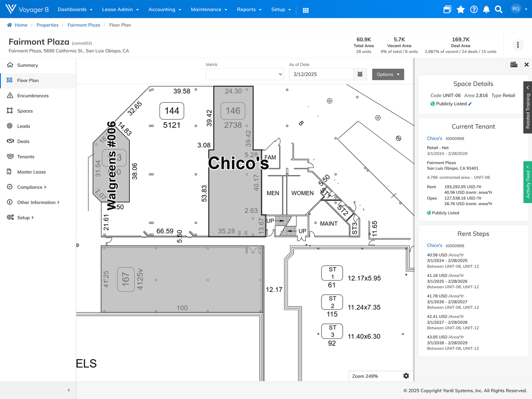Open the Metric dropdown
The width and height of the screenshot is (532, 399).
coord(245,74)
